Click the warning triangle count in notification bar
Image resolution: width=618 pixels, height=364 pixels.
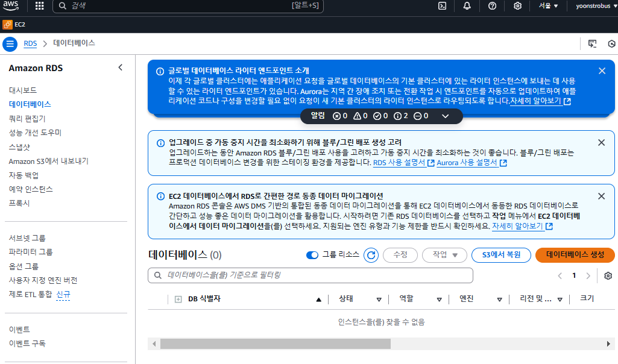coord(360,116)
